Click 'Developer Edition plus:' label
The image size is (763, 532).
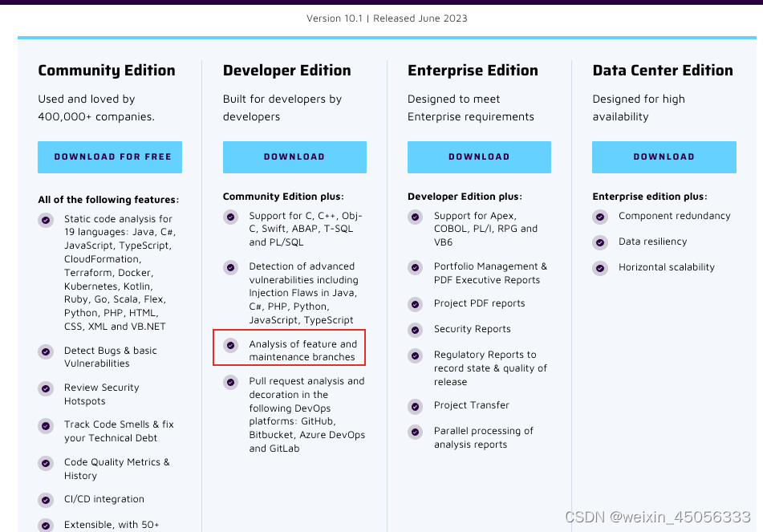tap(465, 197)
